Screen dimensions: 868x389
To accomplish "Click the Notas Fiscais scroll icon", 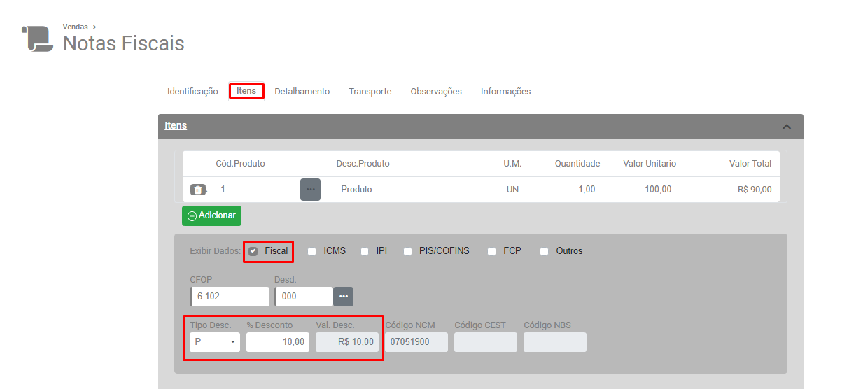I will coord(37,38).
